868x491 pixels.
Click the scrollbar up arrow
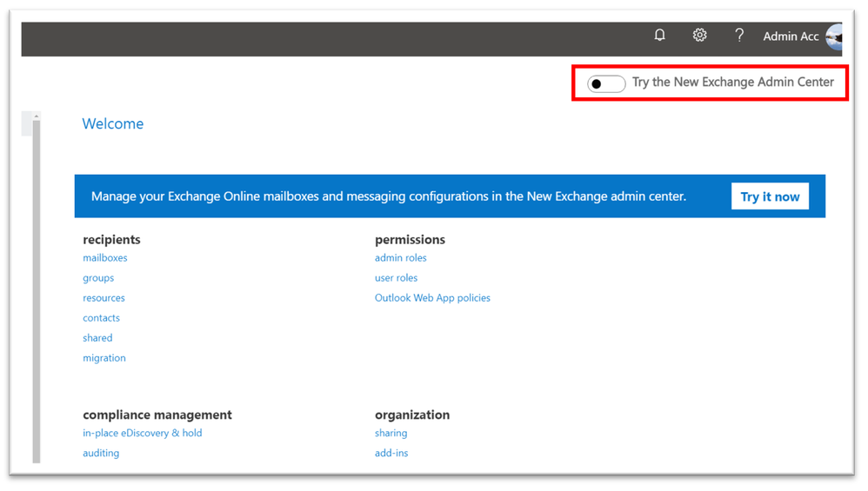pyautogui.click(x=37, y=116)
